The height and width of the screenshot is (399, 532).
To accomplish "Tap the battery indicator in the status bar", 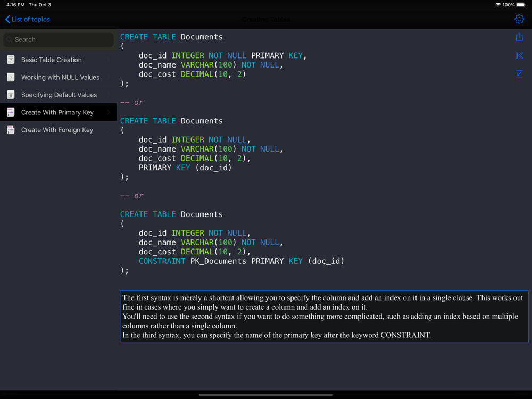I will coord(521,5).
